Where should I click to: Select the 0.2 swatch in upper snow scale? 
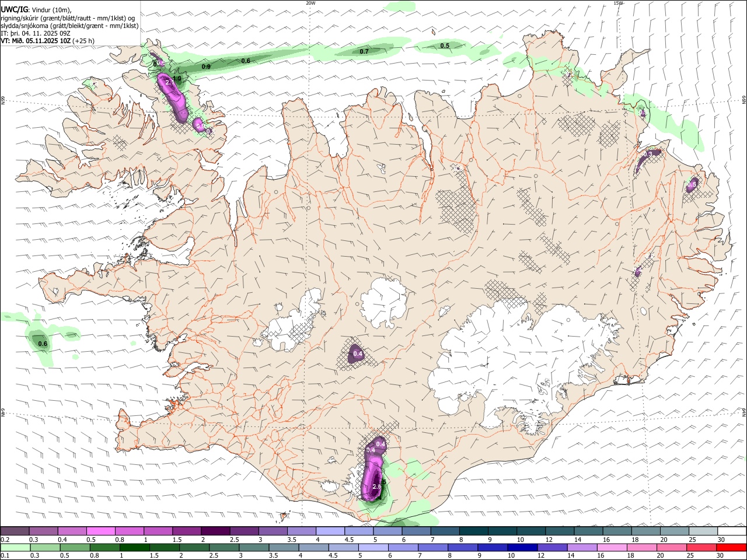coord(15,531)
